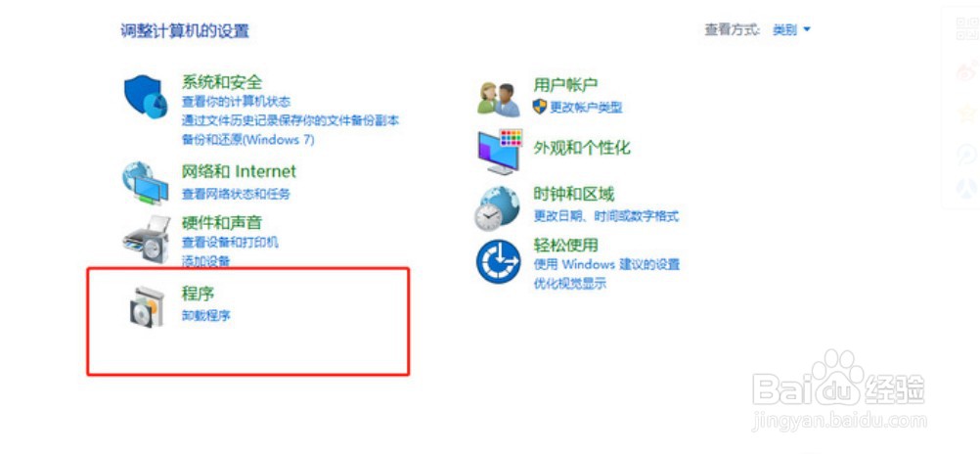Open 卸载程序 link under Programs
Image resolution: width=980 pixels, height=454 pixels.
[x=205, y=315]
